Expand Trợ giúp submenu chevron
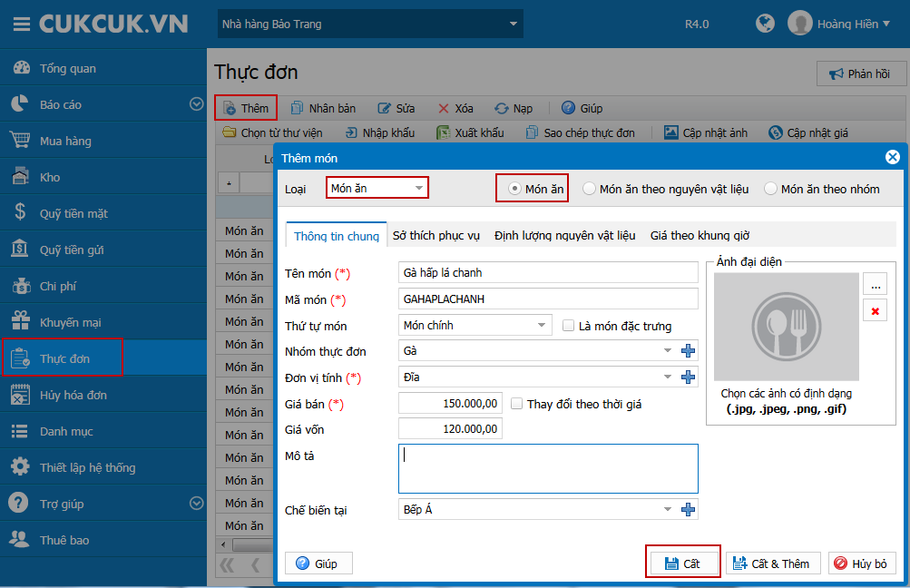The image size is (910, 588). (x=197, y=504)
